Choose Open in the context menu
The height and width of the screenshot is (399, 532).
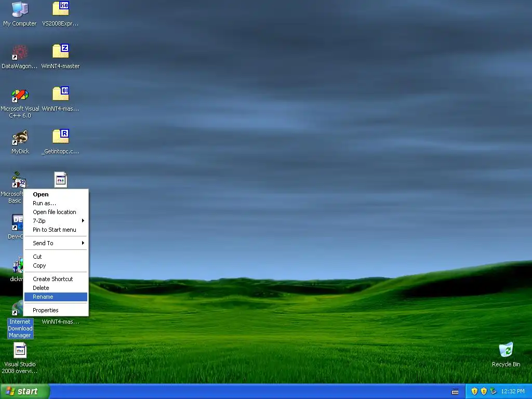tap(56, 194)
